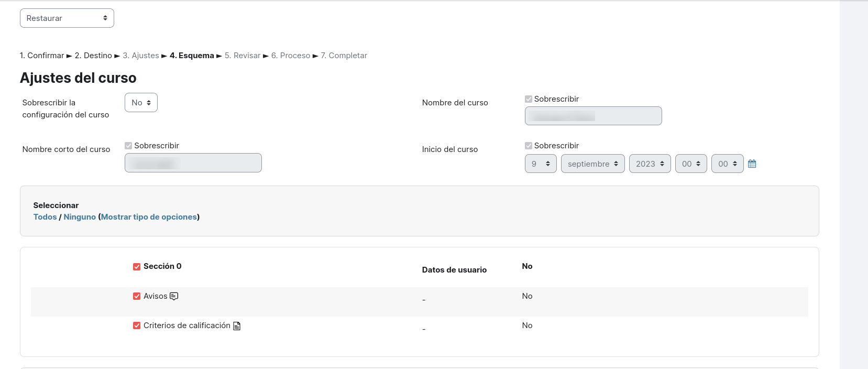Click the Datos de usuario label

pos(454,270)
